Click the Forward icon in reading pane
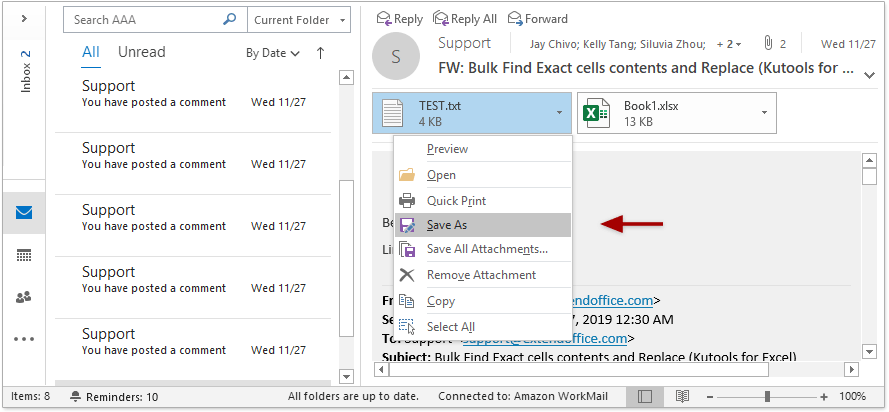Image resolution: width=889 pixels, height=412 pixels. tap(516, 18)
